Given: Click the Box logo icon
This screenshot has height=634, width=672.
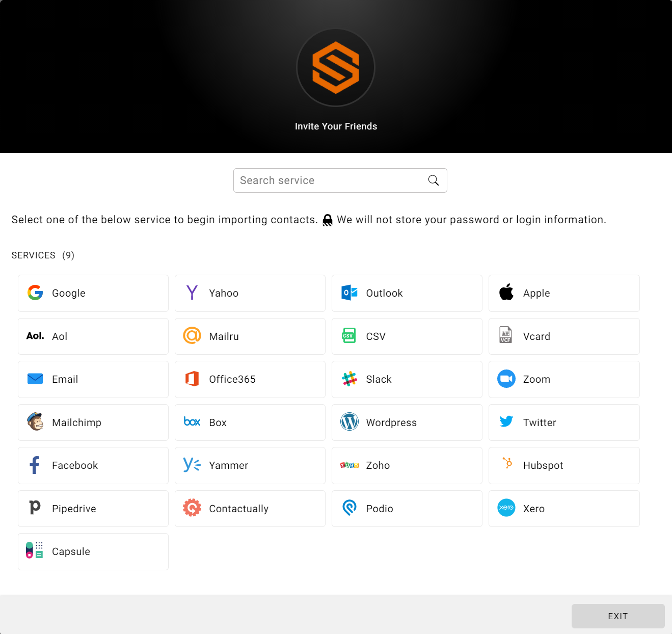Looking at the screenshot, I should [192, 421].
